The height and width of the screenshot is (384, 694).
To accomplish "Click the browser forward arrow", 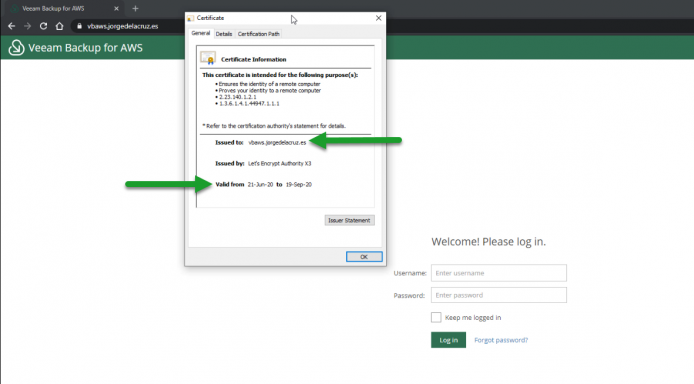I will pos(27,26).
